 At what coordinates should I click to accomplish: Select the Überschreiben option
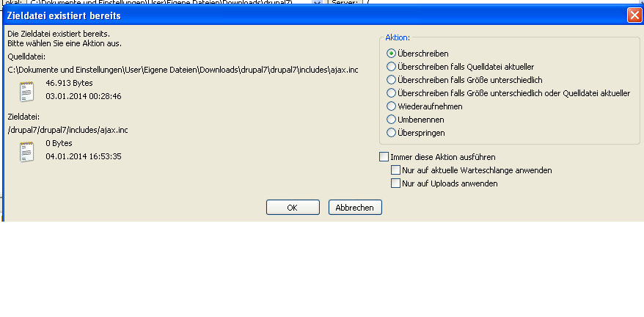click(391, 54)
